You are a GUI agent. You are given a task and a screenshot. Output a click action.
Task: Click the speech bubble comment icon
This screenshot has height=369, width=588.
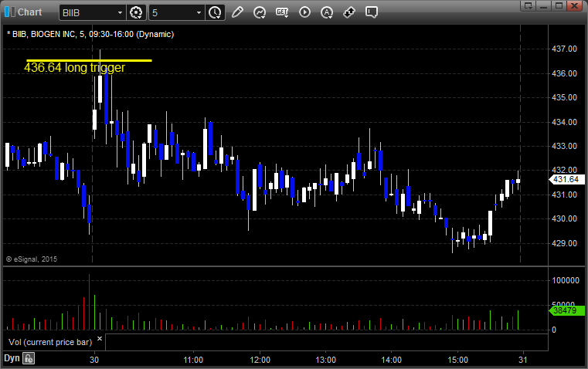(x=371, y=12)
